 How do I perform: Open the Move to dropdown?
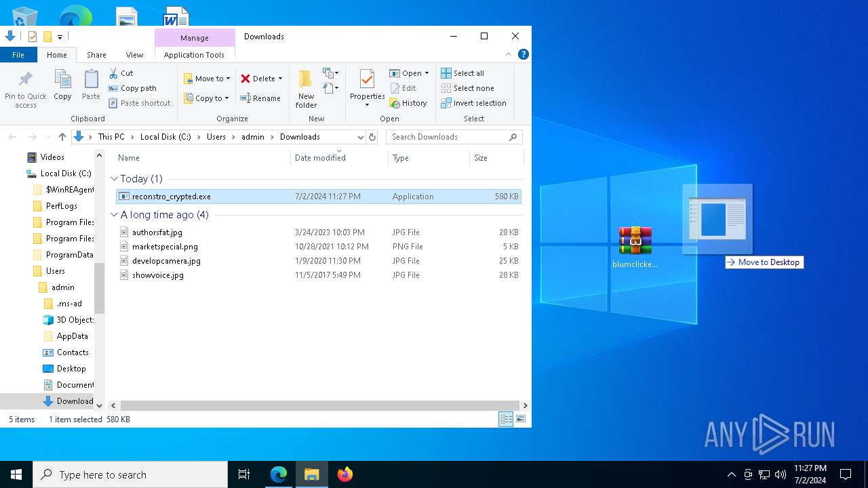click(207, 79)
